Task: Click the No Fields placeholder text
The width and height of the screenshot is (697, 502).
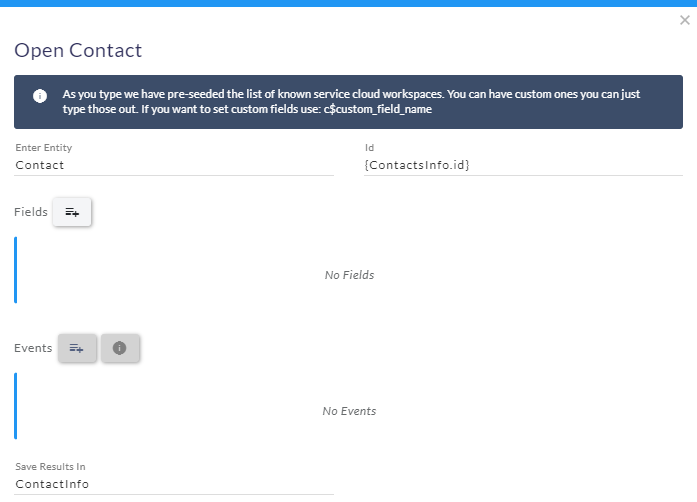Action: pyautogui.click(x=349, y=275)
